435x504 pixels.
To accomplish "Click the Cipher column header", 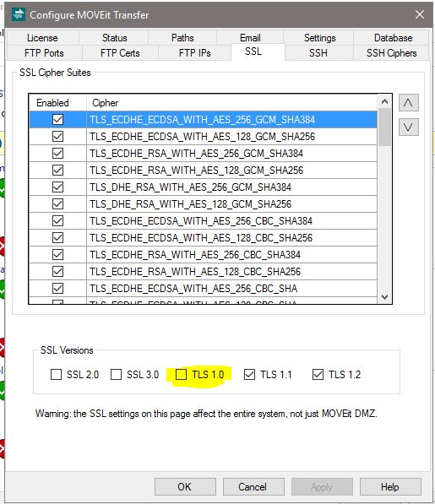I will (231, 103).
